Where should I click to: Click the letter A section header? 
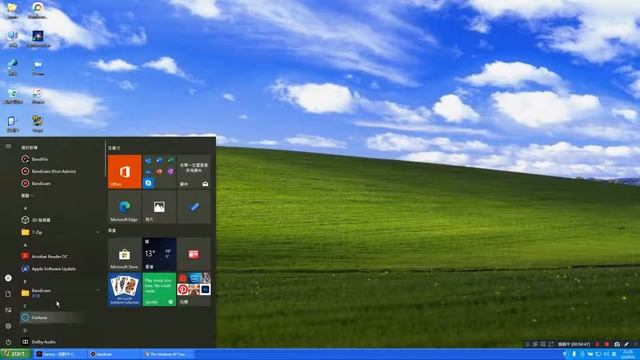tap(25, 245)
